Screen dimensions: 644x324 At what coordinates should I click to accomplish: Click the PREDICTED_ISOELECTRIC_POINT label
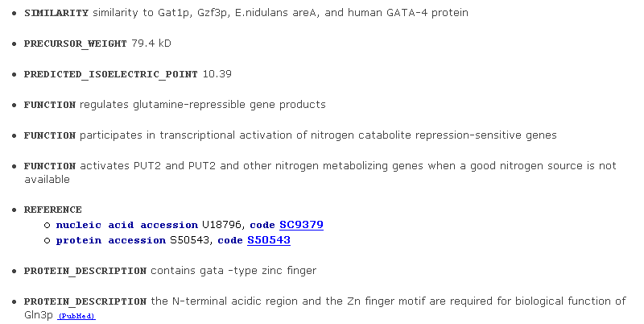[x=111, y=74]
